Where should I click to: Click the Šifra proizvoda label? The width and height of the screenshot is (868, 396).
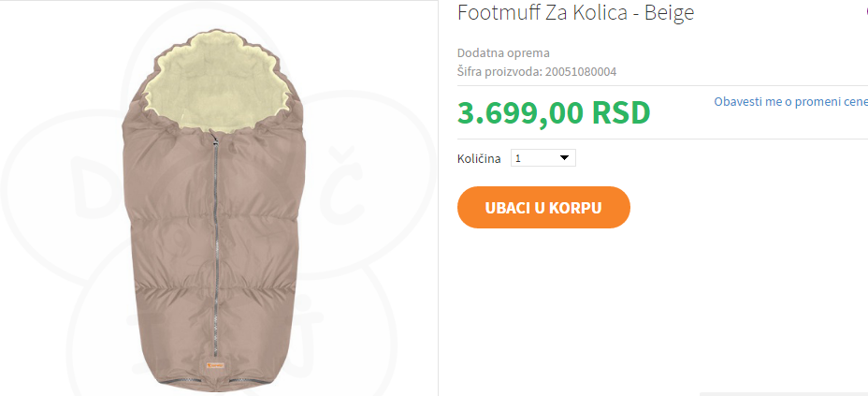(499, 71)
